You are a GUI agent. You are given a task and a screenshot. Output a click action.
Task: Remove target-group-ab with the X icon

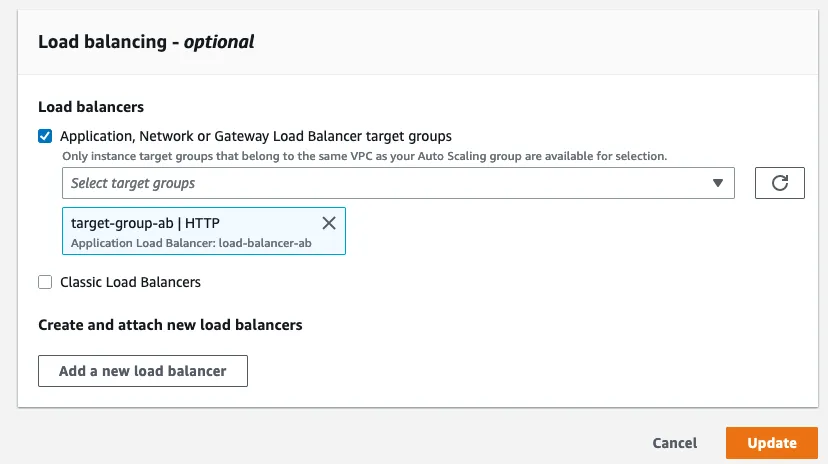[x=328, y=223]
